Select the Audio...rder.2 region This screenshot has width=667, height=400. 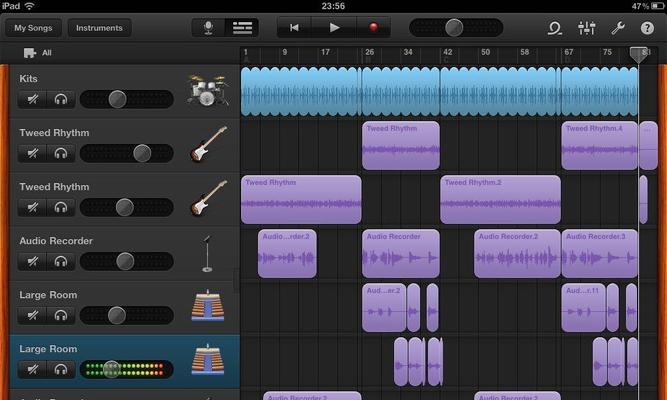click(x=287, y=254)
